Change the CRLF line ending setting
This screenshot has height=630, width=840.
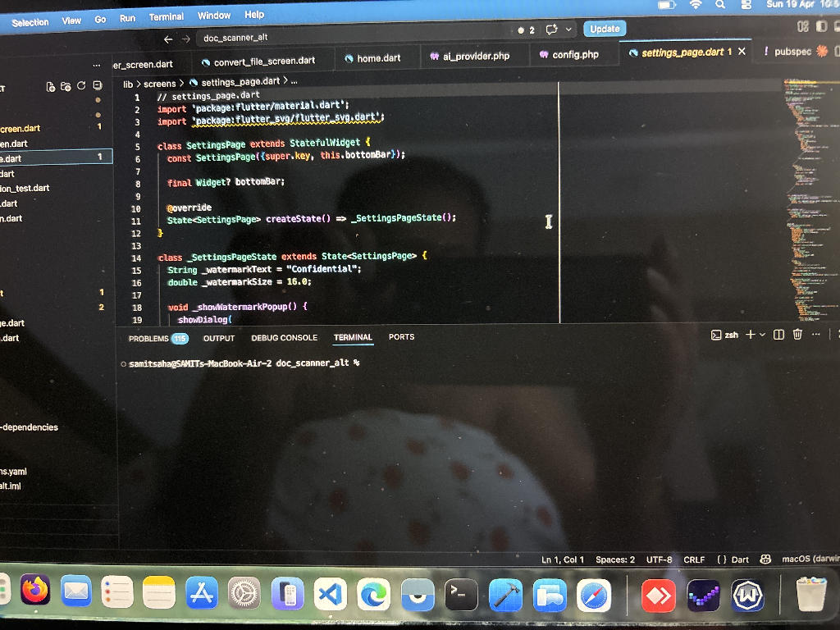click(x=694, y=559)
